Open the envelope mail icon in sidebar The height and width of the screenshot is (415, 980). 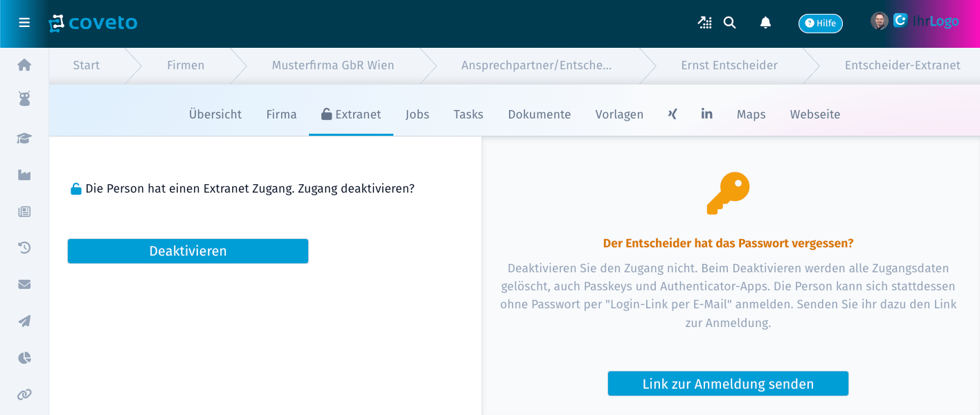click(24, 284)
